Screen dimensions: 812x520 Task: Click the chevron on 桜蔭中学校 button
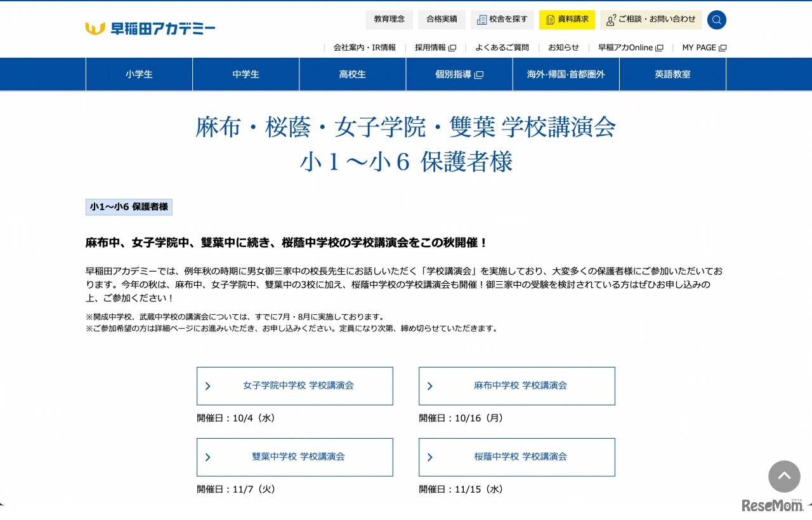coord(429,457)
